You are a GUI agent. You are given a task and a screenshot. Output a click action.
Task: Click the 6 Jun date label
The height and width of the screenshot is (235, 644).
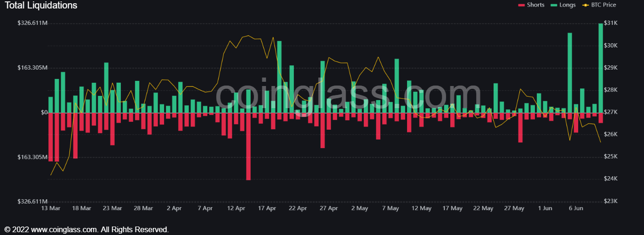[576, 208]
